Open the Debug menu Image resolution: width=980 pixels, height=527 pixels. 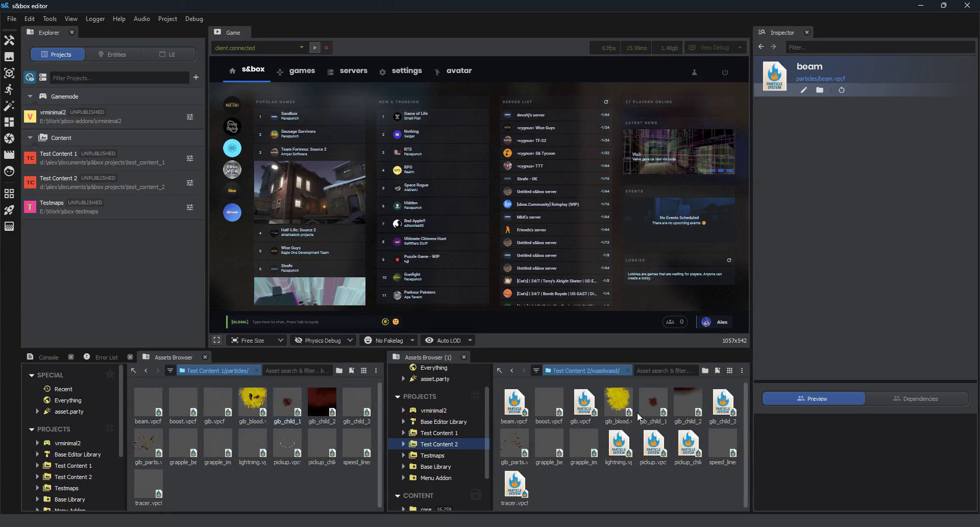[194, 19]
